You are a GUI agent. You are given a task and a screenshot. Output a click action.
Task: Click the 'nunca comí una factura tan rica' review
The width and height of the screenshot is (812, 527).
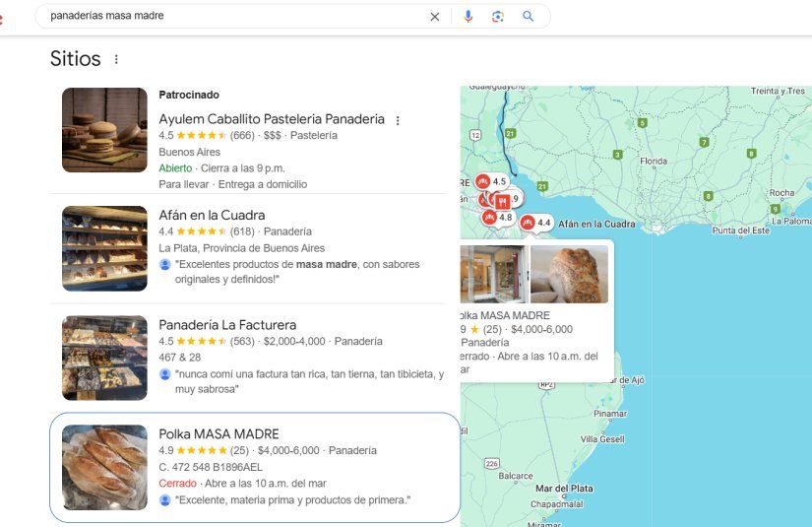(x=309, y=381)
